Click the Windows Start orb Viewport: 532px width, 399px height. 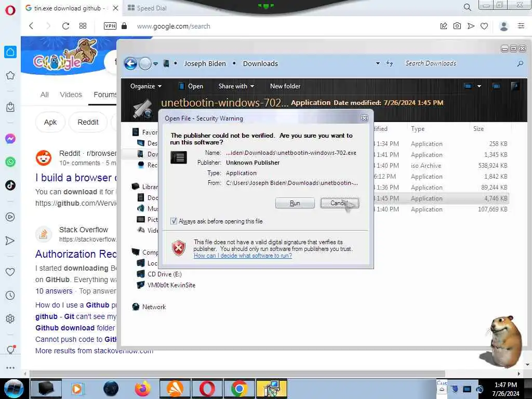coord(13,389)
